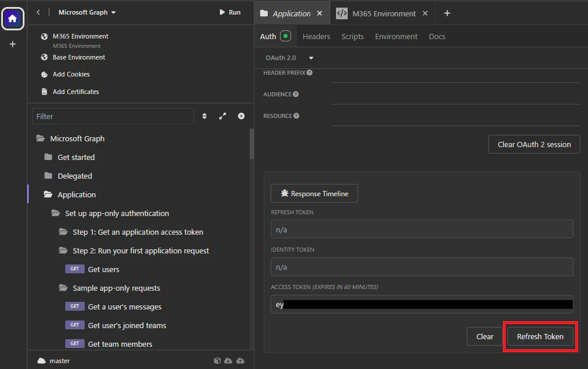Open Step 2: Run your first application request
Screen dimensions: 588x369
(x=141, y=250)
